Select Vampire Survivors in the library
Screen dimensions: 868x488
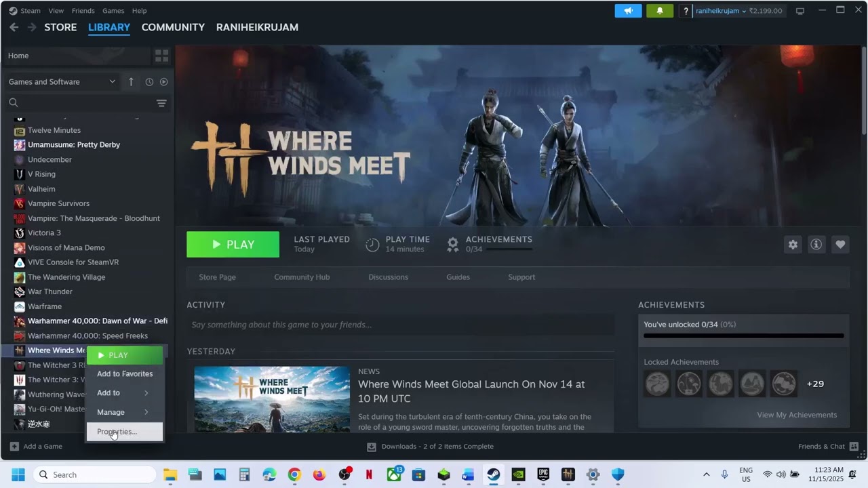(58, 203)
